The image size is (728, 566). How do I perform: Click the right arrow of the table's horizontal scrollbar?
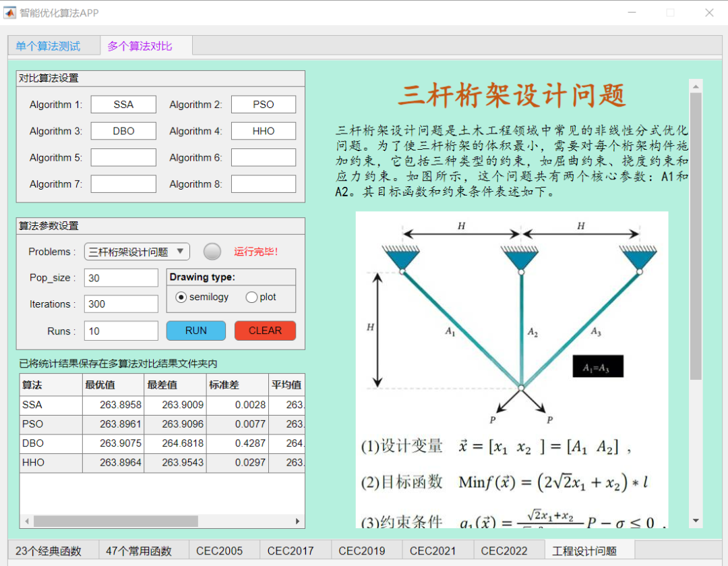point(299,521)
